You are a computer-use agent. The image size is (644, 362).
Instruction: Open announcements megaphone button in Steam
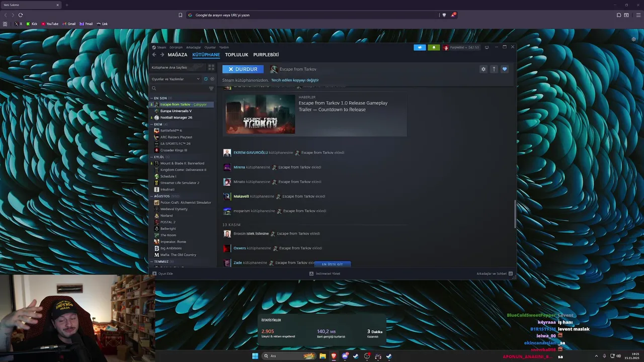point(420,47)
